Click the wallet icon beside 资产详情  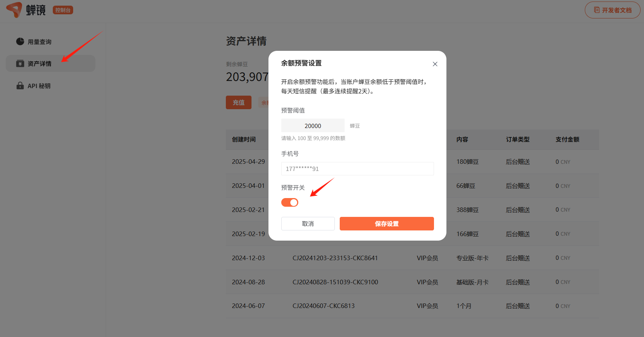(20, 64)
